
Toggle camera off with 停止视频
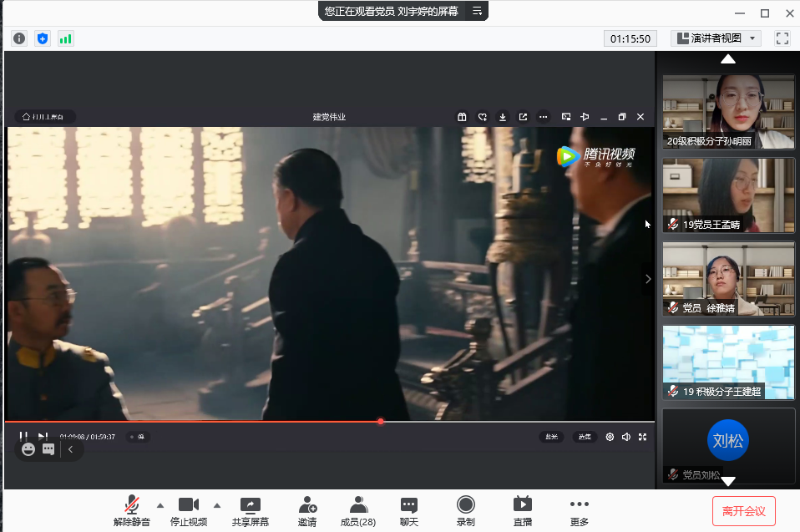[x=189, y=504]
